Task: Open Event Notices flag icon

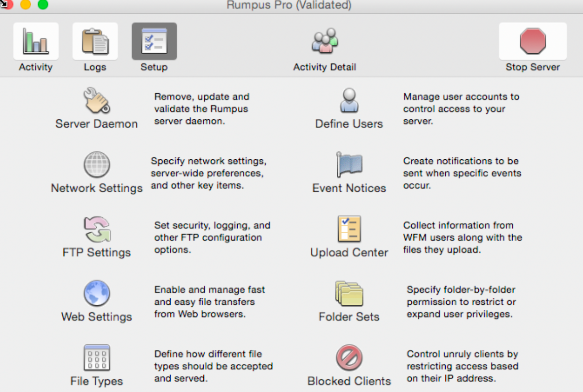Action: tap(349, 164)
